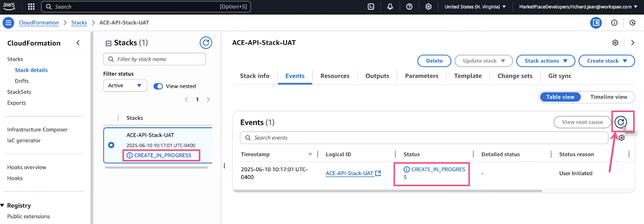Go to next page of stacks
This screenshot has width=644, height=224.
pyautogui.click(x=208, y=100)
